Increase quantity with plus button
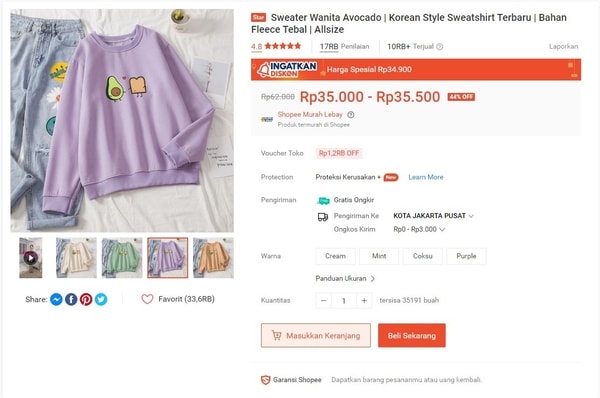The width and height of the screenshot is (600, 398). click(364, 301)
